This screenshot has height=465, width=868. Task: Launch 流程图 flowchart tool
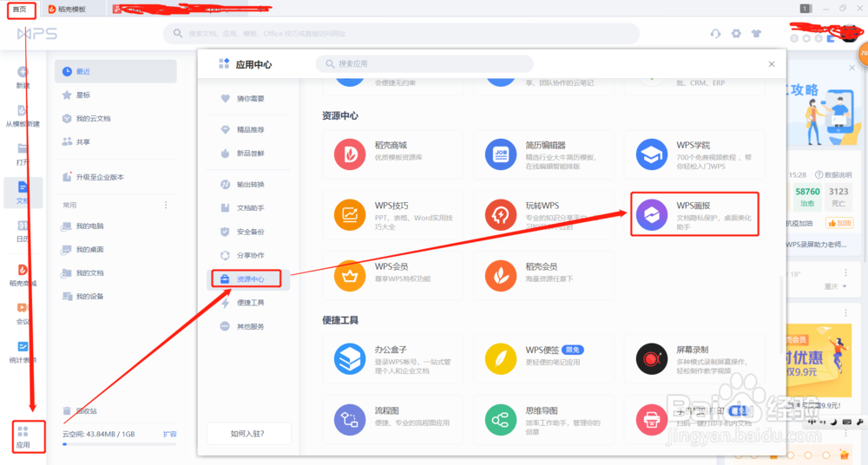392,420
